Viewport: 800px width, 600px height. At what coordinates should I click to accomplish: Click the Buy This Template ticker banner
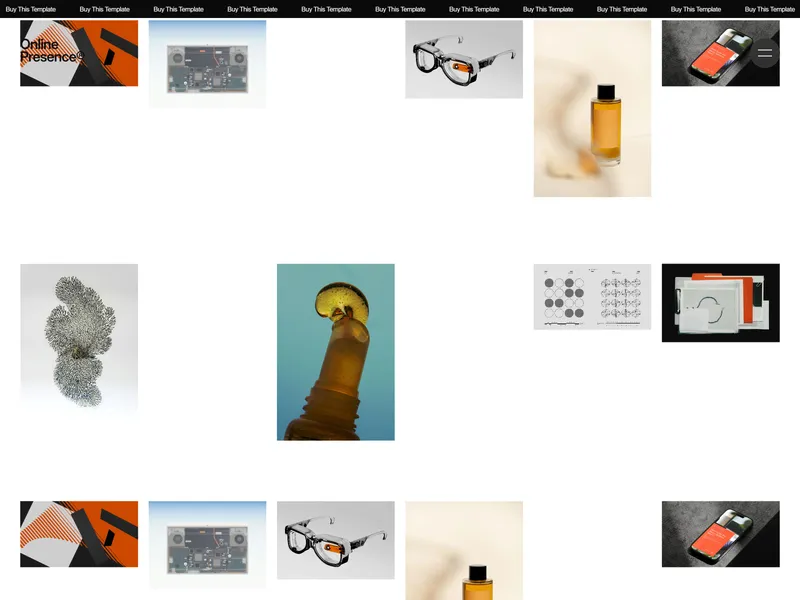[400, 9]
